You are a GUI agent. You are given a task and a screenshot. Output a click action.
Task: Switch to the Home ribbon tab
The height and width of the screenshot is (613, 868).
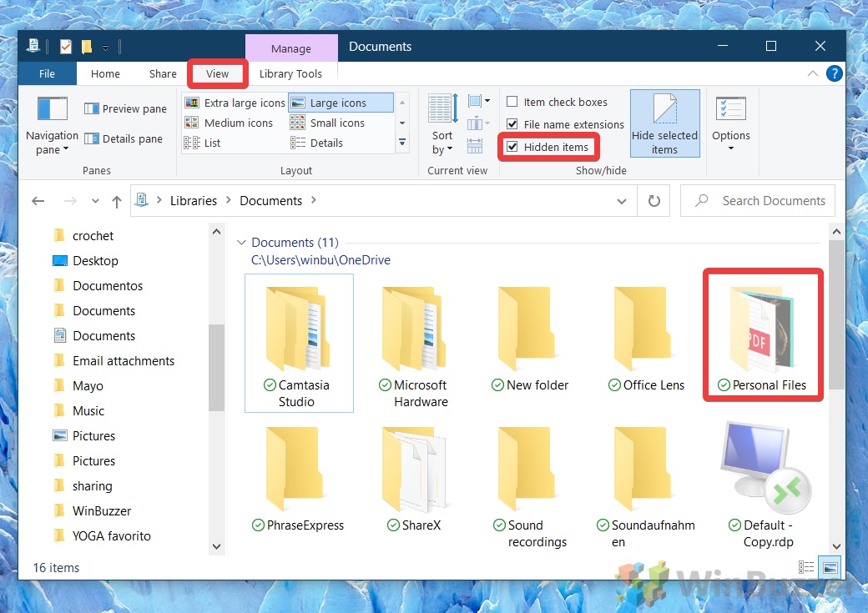[105, 73]
